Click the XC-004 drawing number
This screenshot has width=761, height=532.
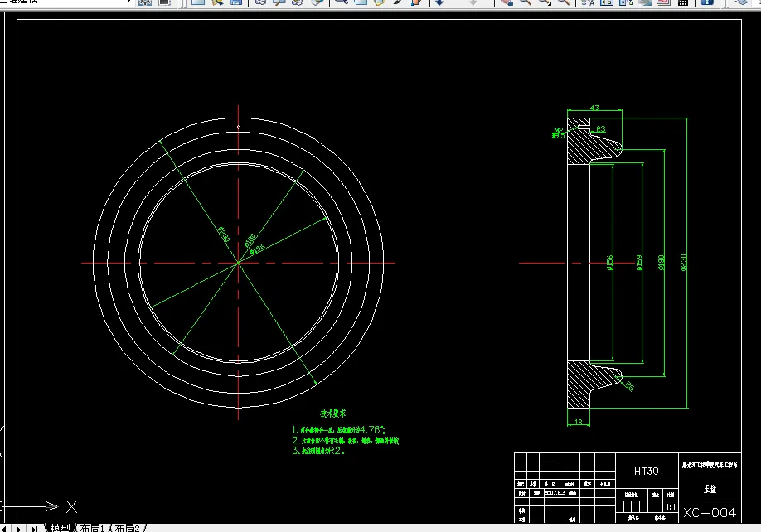[x=710, y=513]
